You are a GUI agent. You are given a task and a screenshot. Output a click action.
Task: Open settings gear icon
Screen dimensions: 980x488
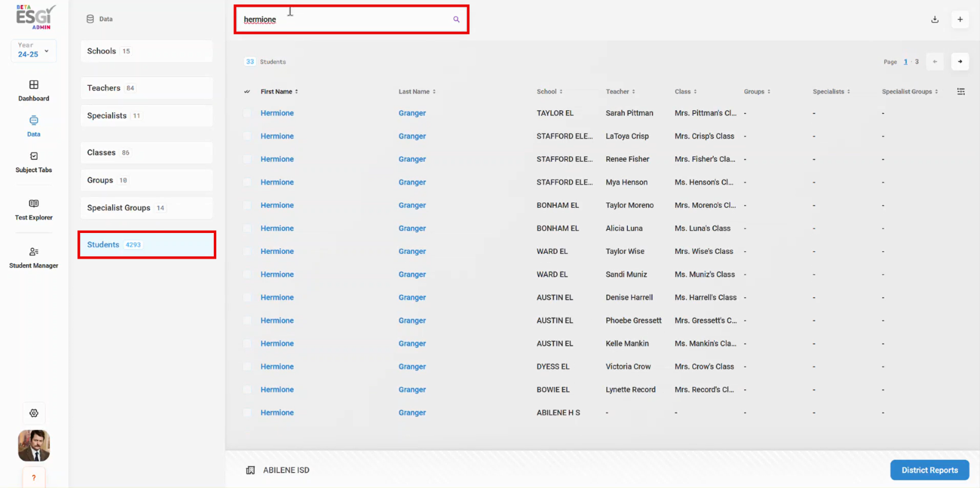point(34,413)
